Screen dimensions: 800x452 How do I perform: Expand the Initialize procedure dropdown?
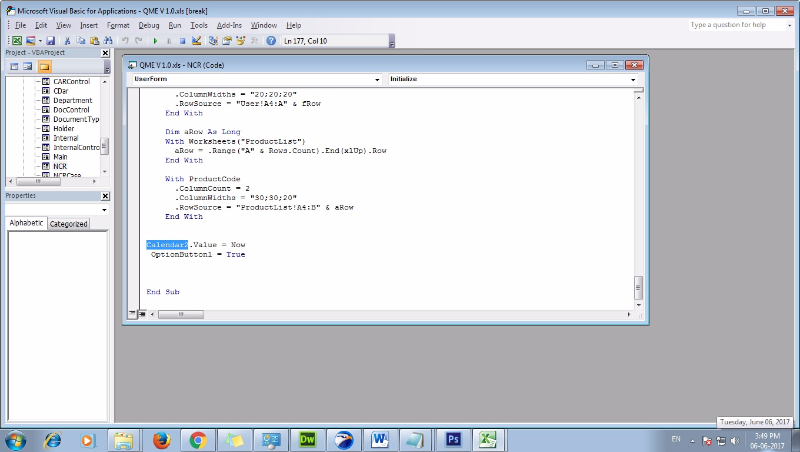[x=633, y=78]
